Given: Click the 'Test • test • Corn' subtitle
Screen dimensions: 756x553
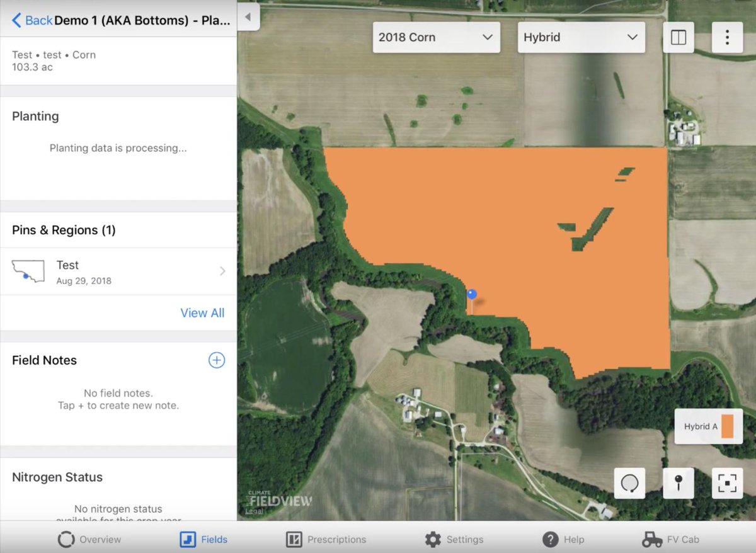Looking at the screenshot, I should [54, 55].
